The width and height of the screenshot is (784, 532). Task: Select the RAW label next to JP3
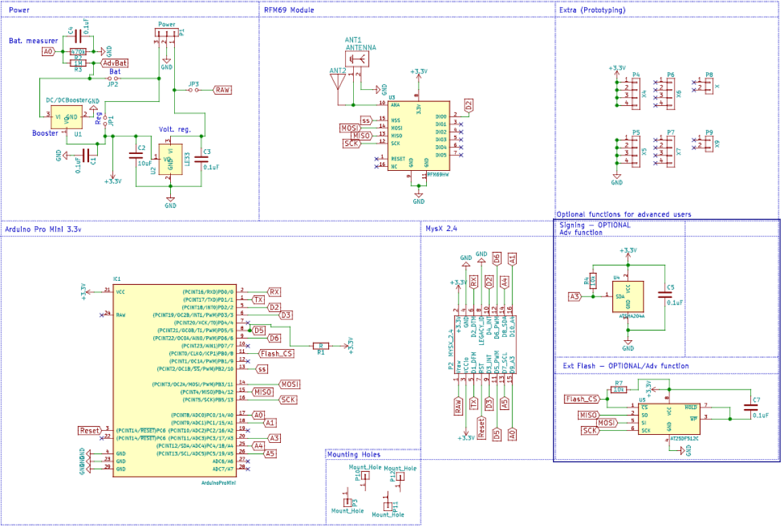pos(222,90)
